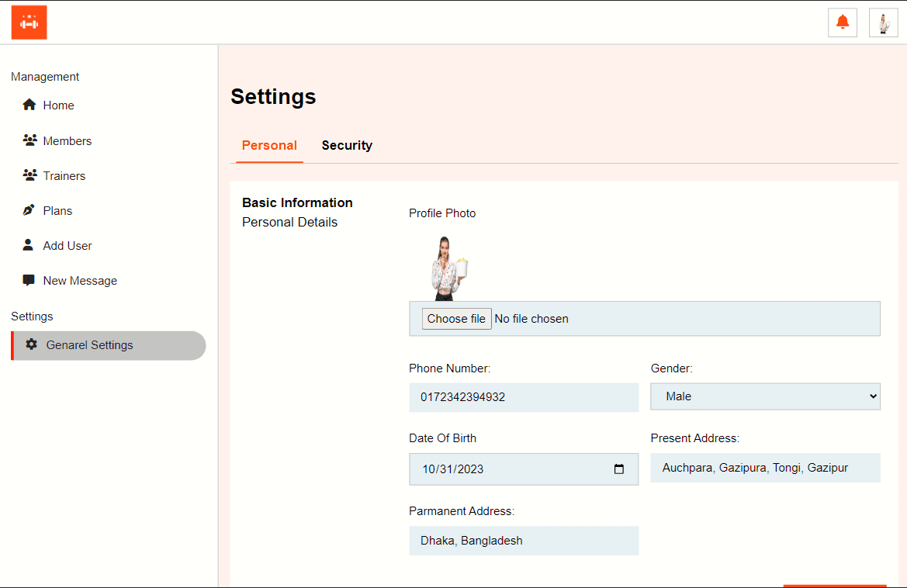Image resolution: width=907 pixels, height=588 pixels.
Task: Select Genarel Settings menu item
Action: pos(109,345)
